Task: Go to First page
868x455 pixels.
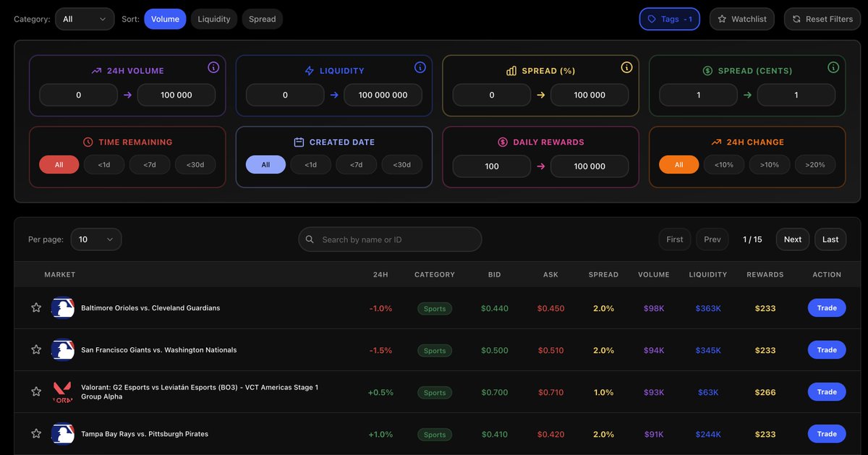Action: (675, 239)
